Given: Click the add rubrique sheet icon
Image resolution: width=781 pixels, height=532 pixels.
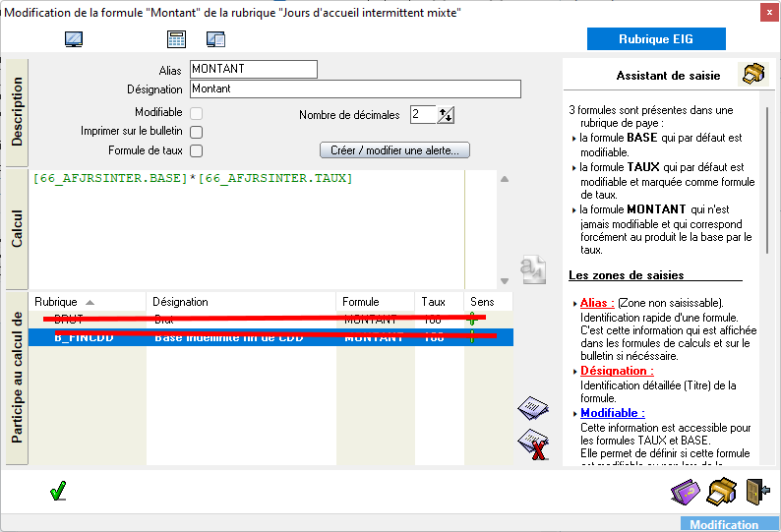Looking at the screenshot, I should pyautogui.click(x=533, y=408).
